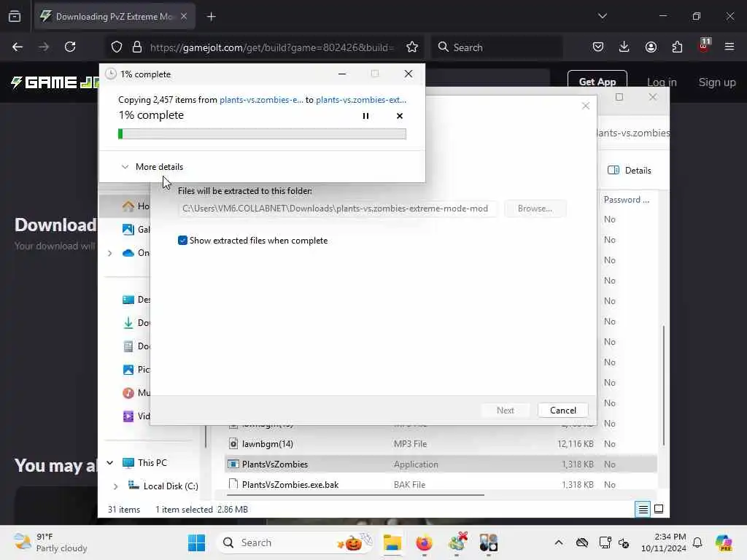
Task: Click Log in on Game Jolt
Action: [661, 82]
